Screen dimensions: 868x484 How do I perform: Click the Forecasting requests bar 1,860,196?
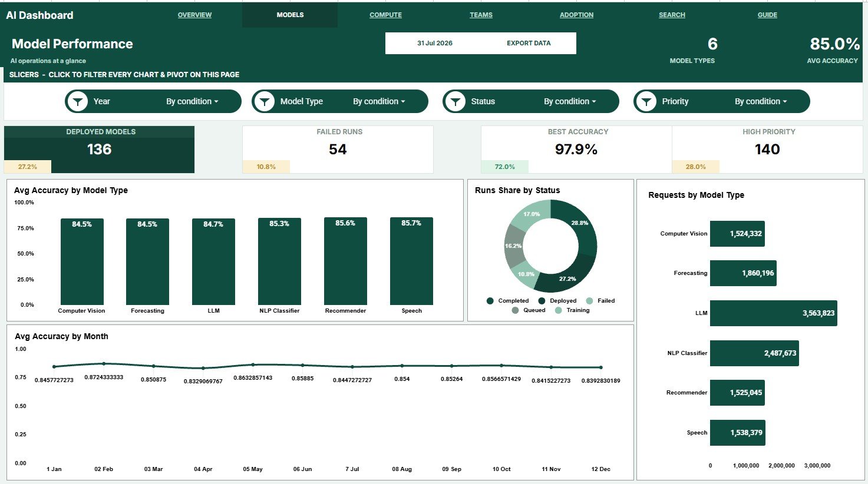click(743, 273)
